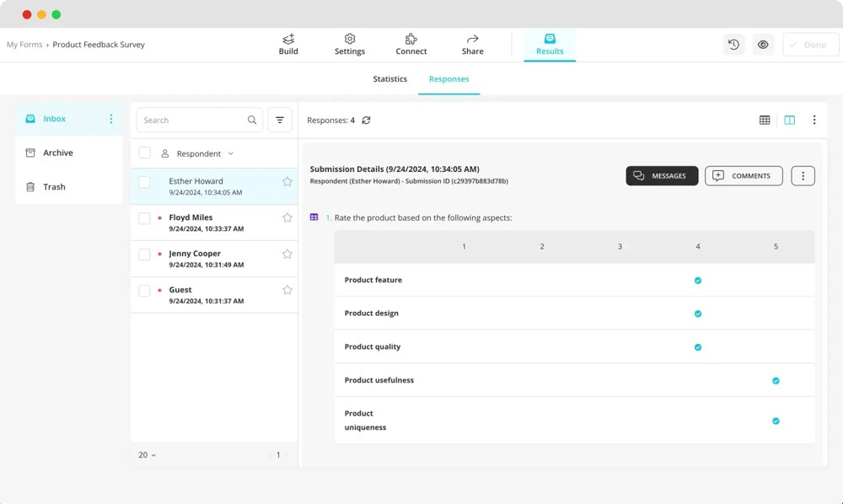Toggle the select-all responses checkbox
Viewport: 843px width, 504px height.
pyautogui.click(x=145, y=153)
